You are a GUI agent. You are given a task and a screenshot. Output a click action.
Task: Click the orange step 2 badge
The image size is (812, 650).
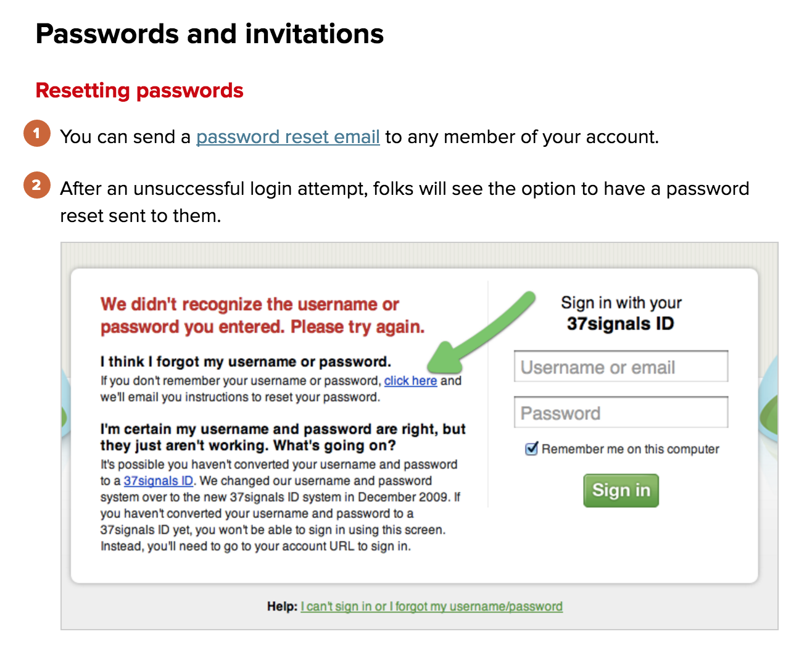[37, 185]
